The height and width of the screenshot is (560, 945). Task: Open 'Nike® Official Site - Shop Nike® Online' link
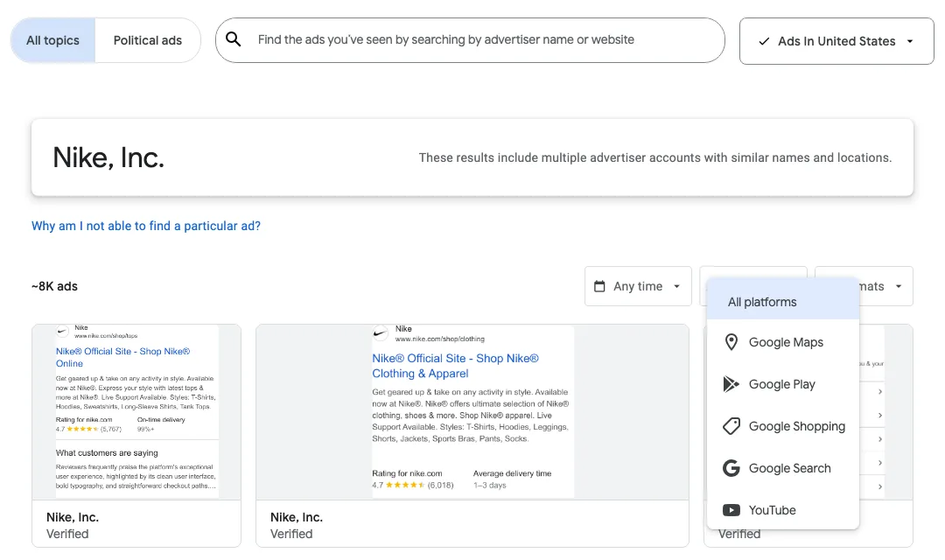(x=123, y=358)
